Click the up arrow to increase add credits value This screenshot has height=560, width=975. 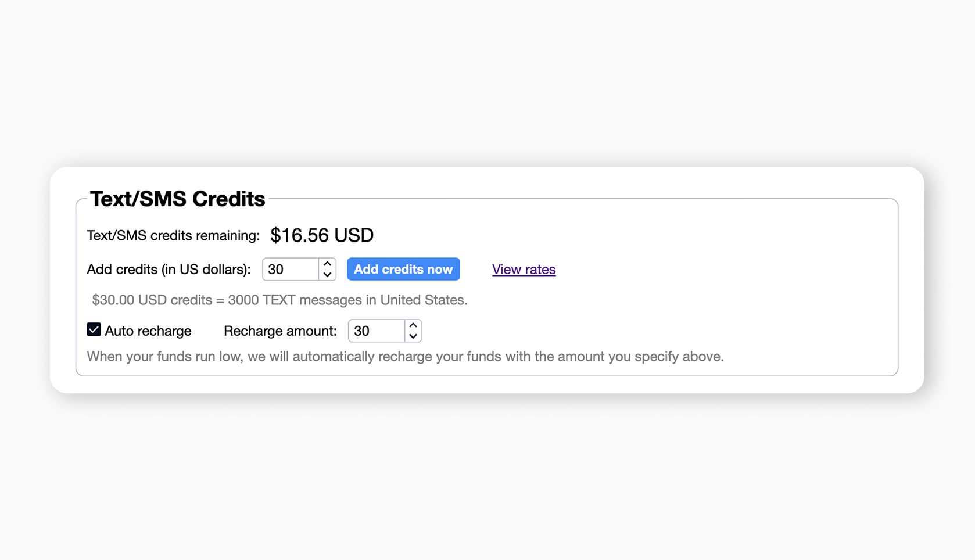(x=328, y=264)
